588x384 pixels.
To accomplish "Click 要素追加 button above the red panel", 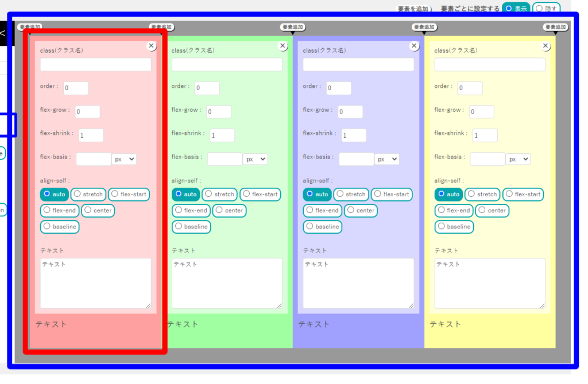I will coord(30,26).
